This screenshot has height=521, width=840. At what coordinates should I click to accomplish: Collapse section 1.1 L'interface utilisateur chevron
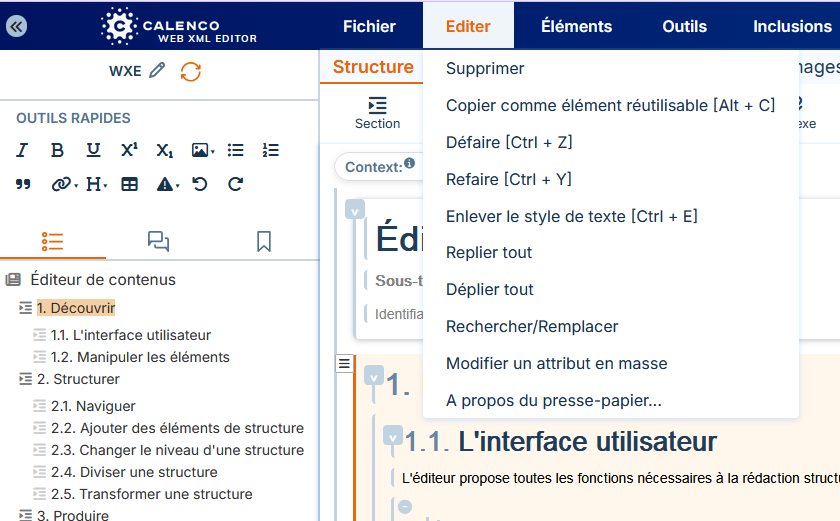[393, 438]
